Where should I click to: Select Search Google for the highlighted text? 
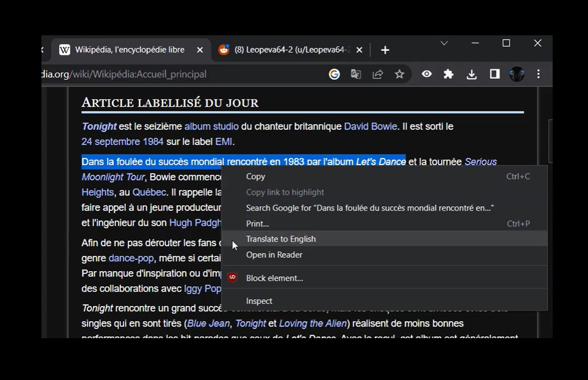384,208
